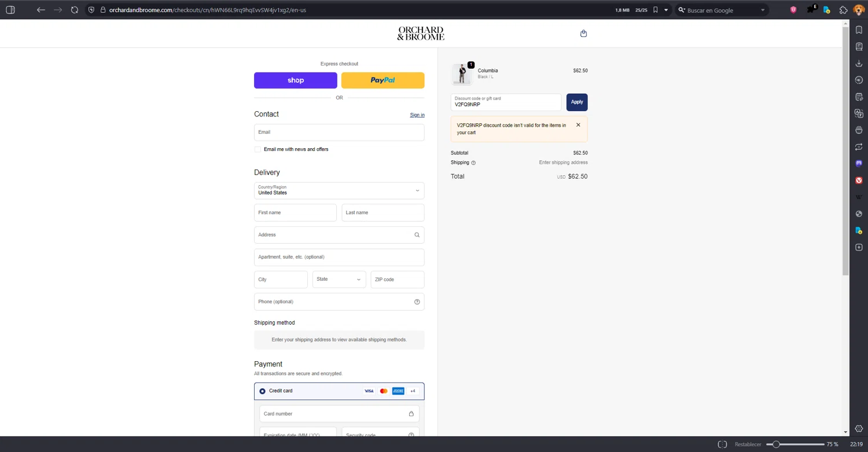
Task: Open the Country/Region dropdown
Action: (339, 190)
